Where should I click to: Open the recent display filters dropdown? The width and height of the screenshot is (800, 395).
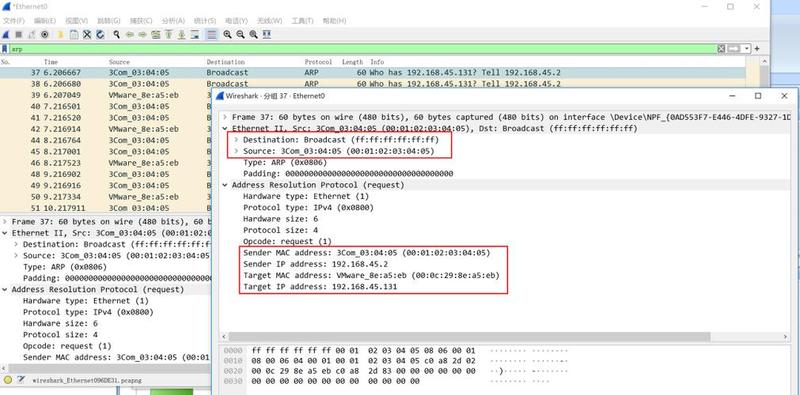point(747,48)
